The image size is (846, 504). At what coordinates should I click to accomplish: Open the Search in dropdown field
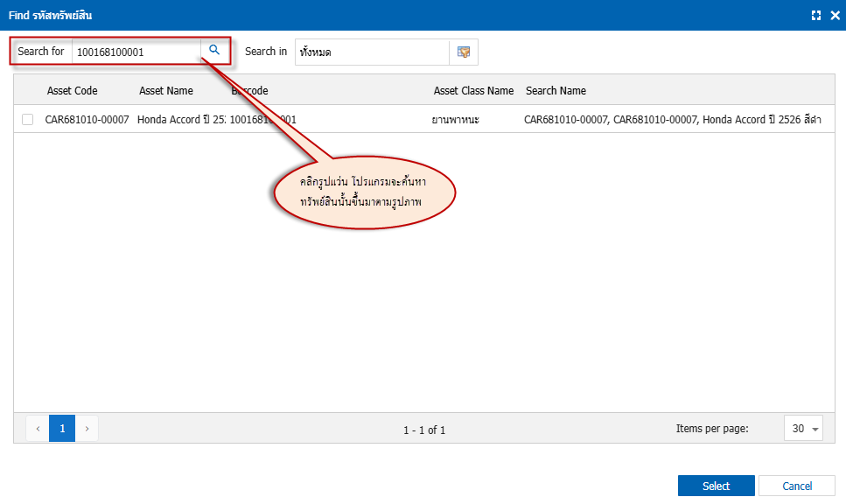click(372, 52)
